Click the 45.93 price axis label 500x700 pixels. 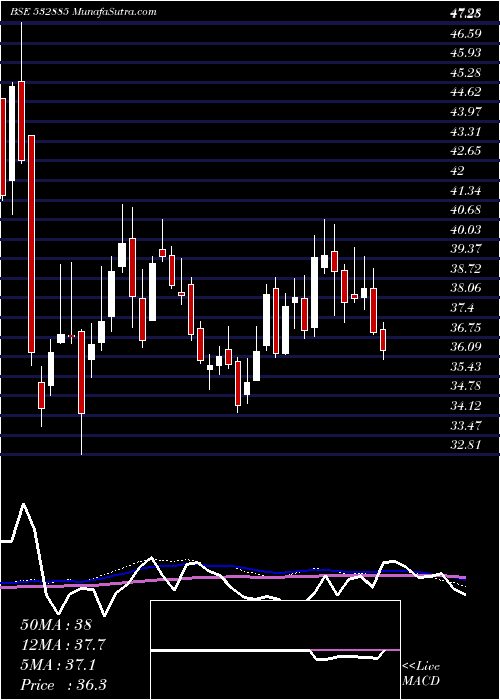click(x=466, y=53)
